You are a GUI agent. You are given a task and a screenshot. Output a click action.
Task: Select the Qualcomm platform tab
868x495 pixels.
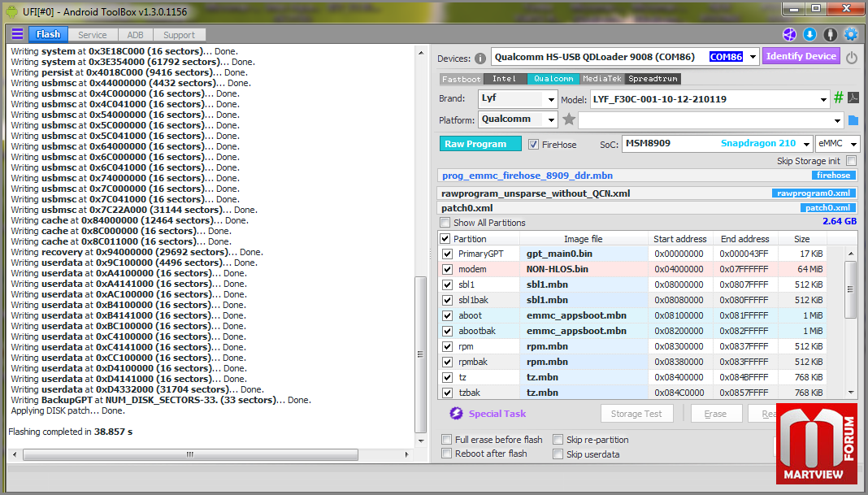(553, 79)
